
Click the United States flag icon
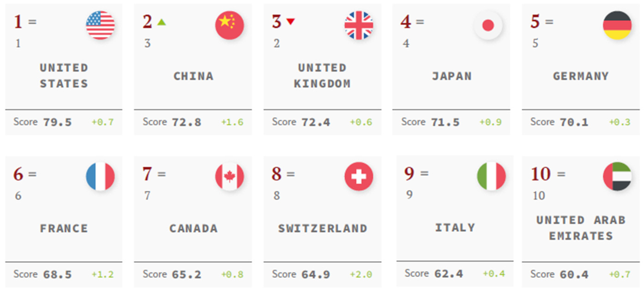tap(100, 25)
